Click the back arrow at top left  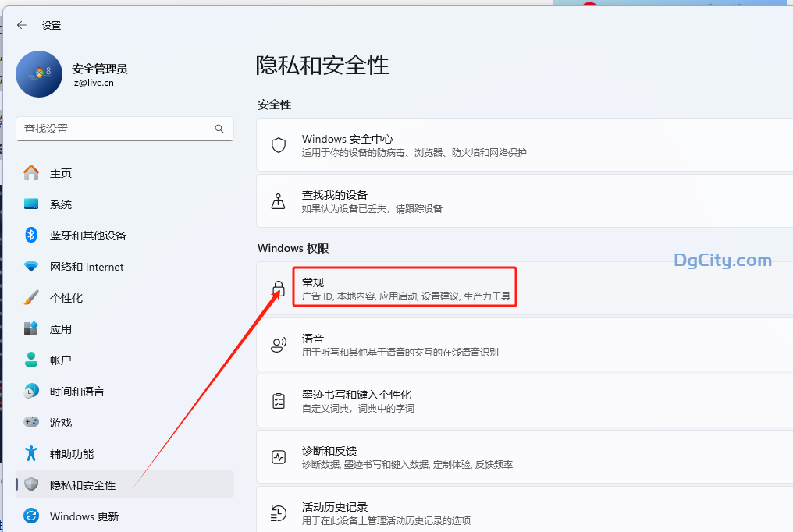(21, 25)
